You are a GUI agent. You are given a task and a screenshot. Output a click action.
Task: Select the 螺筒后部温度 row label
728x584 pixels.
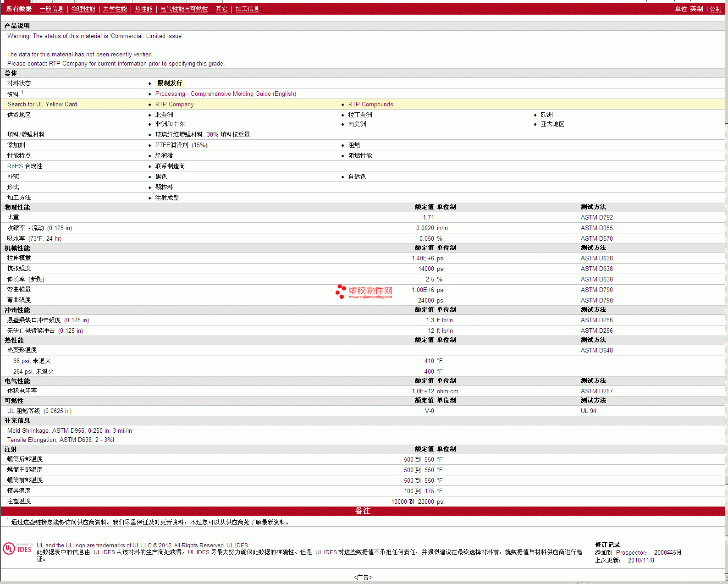[25, 459]
